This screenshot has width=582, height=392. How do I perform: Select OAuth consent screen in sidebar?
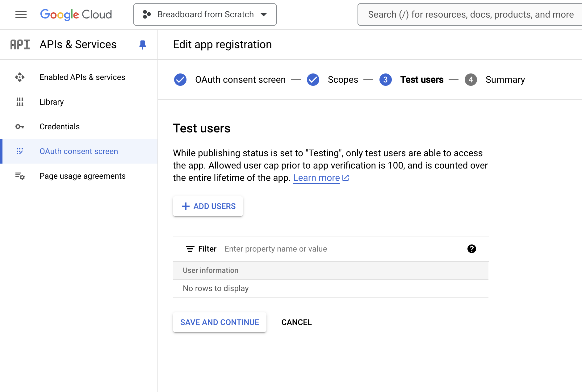click(x=79, y=151)
